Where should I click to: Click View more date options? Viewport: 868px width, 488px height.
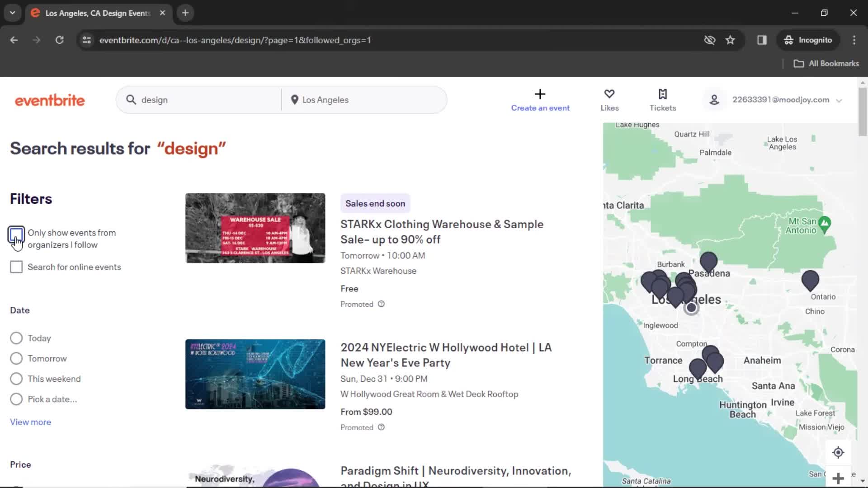30,422
